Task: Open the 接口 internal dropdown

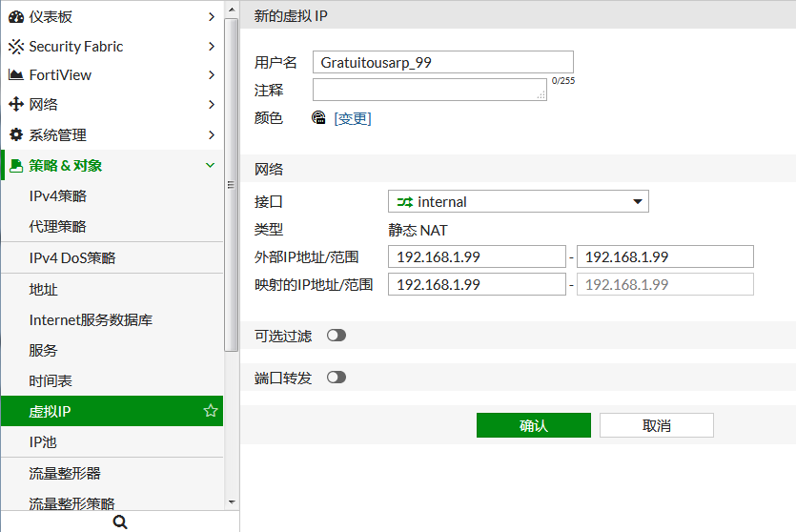Action: [518, 201]
